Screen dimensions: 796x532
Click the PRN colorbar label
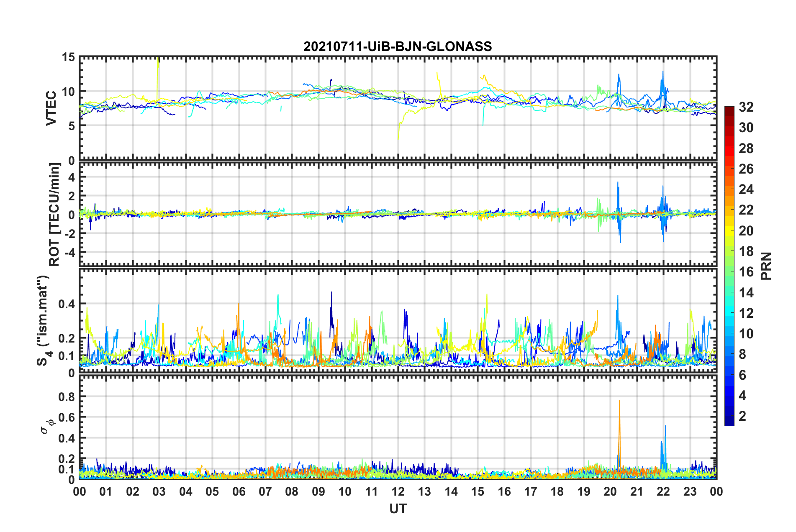coord(766,266)
